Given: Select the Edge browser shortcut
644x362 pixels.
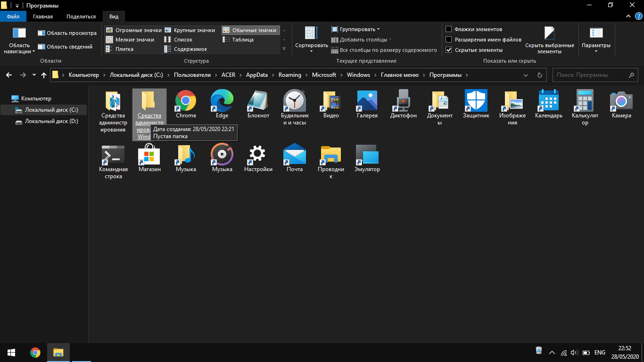Looking at the screenshot, I should tap(222, 104).
